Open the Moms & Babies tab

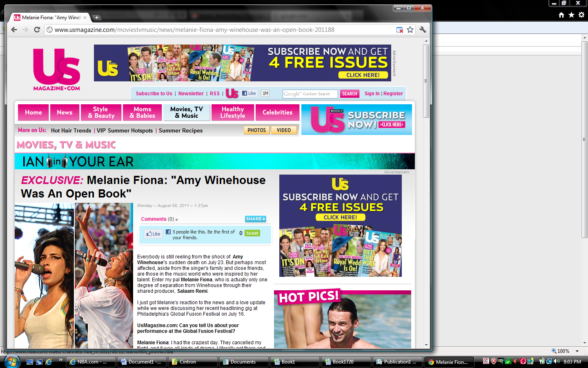(143, 112)
